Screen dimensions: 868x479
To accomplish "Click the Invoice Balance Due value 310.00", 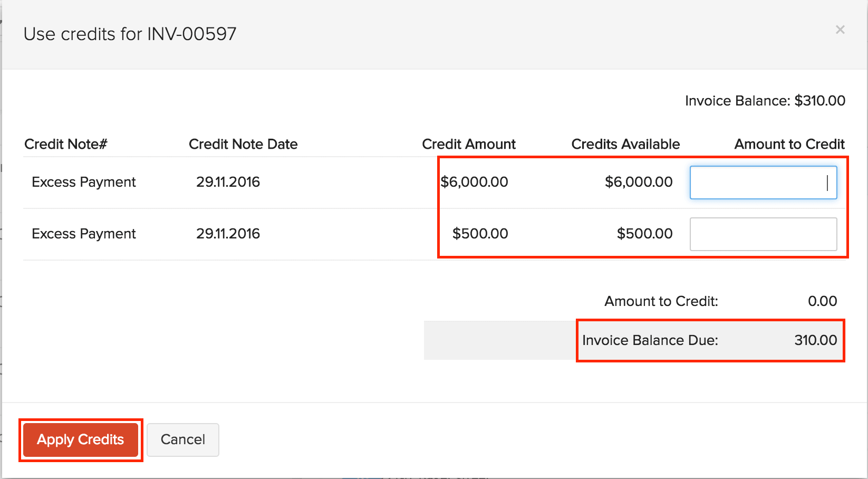I will 816,340.
